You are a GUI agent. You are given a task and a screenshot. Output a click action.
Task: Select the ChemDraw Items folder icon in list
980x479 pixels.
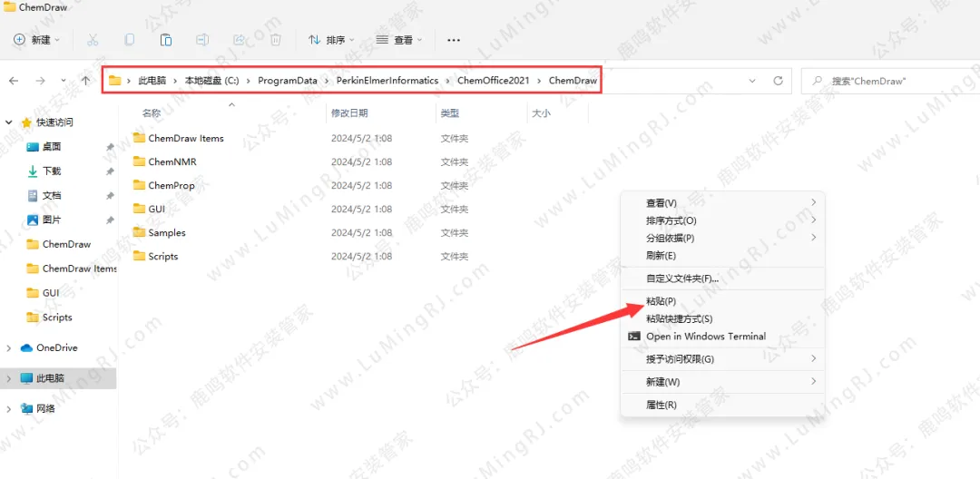[139, 137]
